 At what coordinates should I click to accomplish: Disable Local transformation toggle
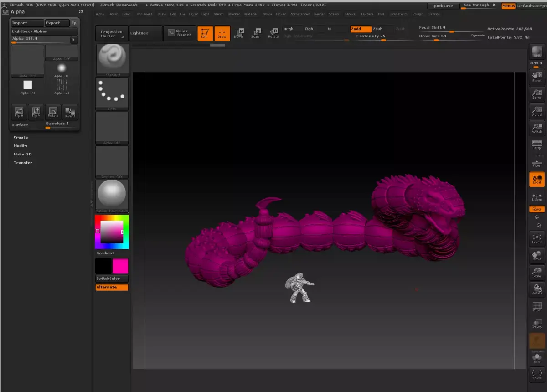coord(537,179)
